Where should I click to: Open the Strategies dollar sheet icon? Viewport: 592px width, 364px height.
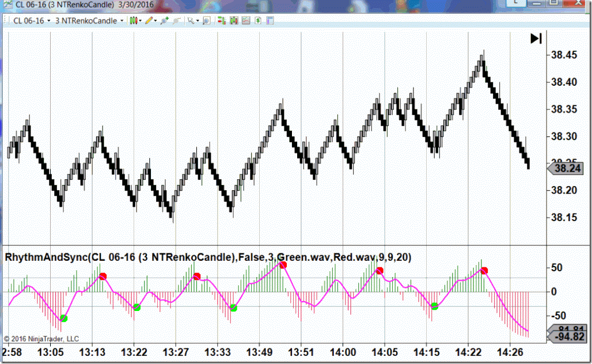coord(258,21)
